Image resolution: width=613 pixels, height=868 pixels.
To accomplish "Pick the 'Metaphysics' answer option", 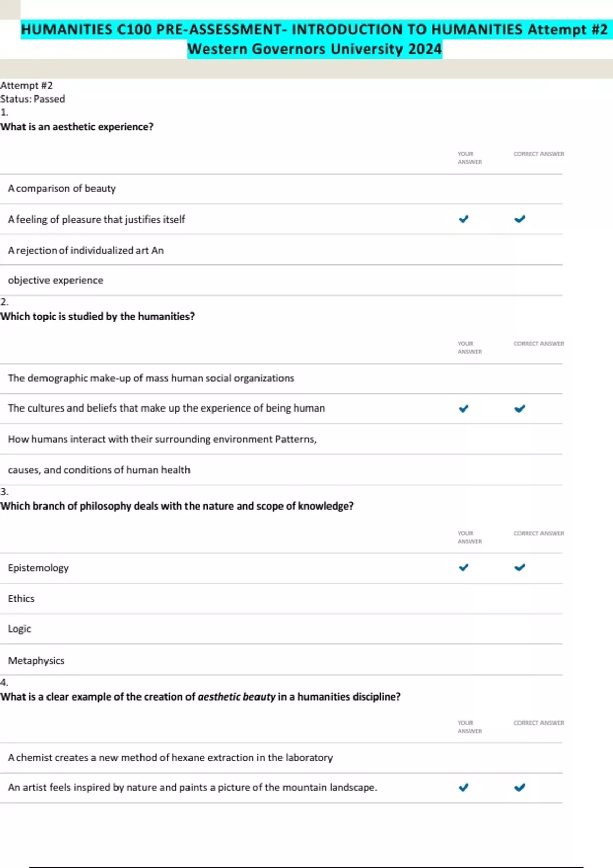I will 36,660.
